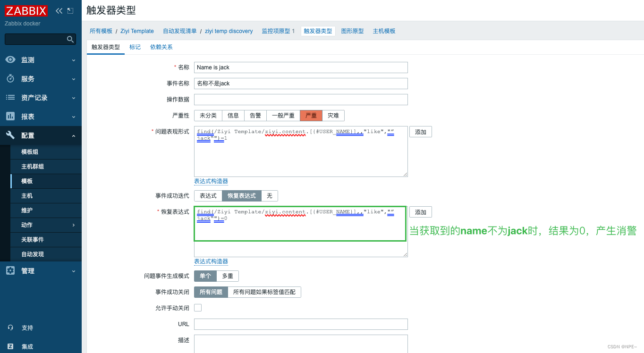Switch to the 依赖关系 tab
644x353 pixels.
point(161,47)
